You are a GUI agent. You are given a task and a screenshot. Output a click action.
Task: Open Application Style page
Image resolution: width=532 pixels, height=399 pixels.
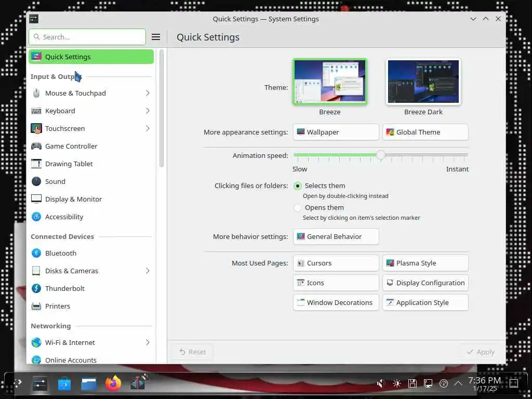425,302
